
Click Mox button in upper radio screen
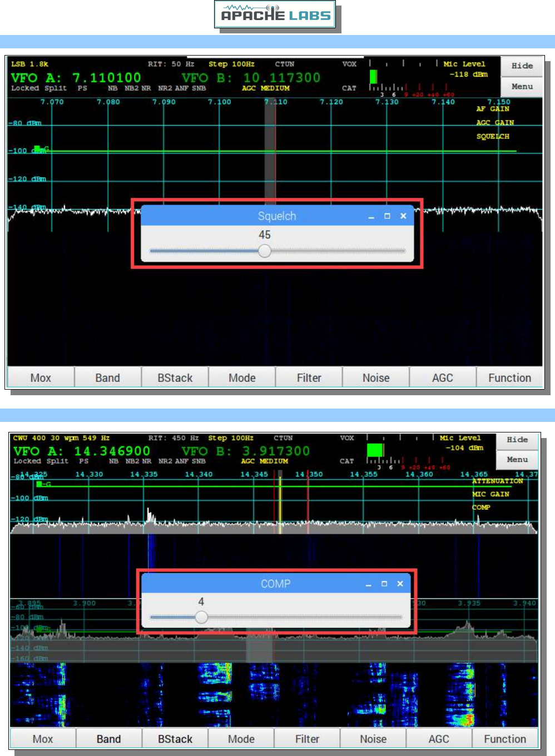(41, 377)
